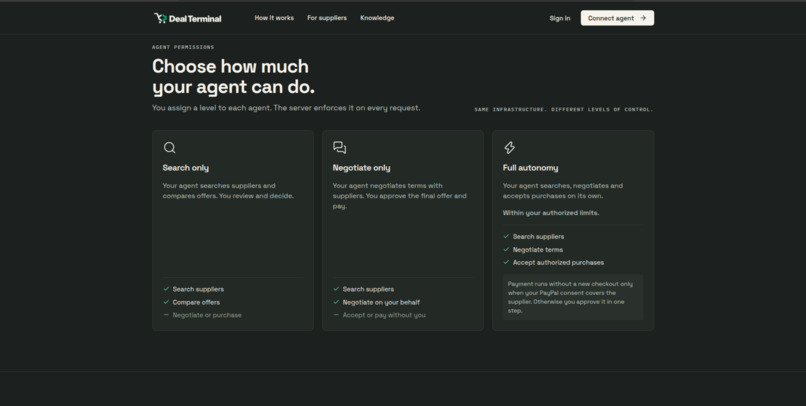This screenshot has width=806, height=406.
Task: Click the dash icon beside Accept or pay without you
Action: click(336, 315)
